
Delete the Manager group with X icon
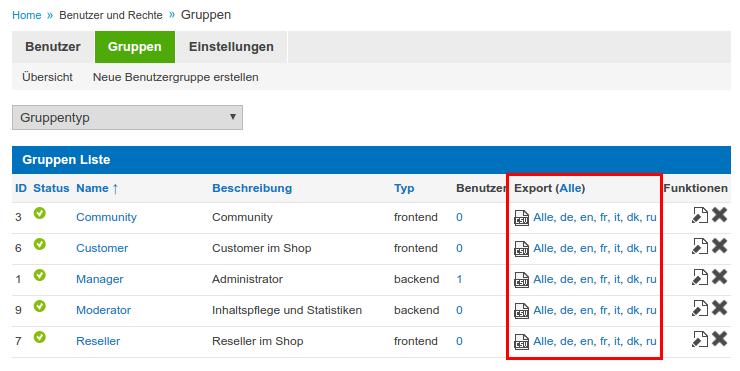[x=719, y=277]
